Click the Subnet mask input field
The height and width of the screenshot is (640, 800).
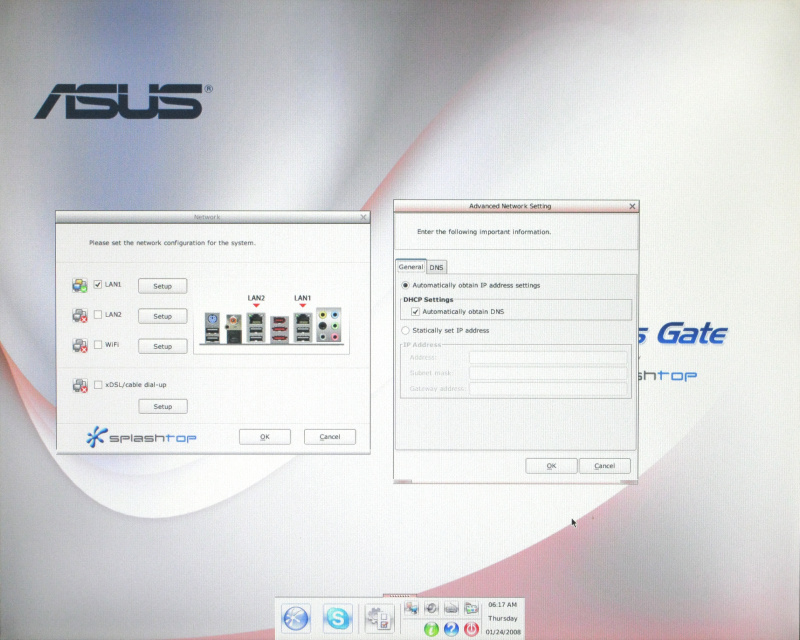pos(548,373)
